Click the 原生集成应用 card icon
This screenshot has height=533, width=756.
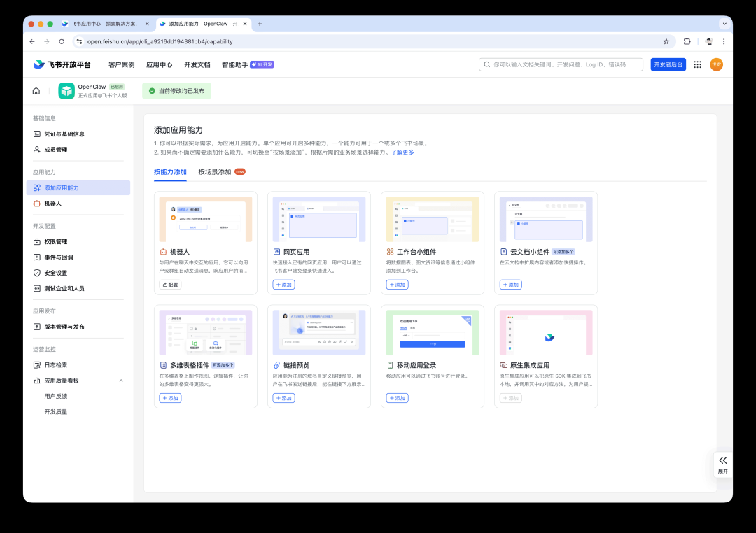click(503, 365)
